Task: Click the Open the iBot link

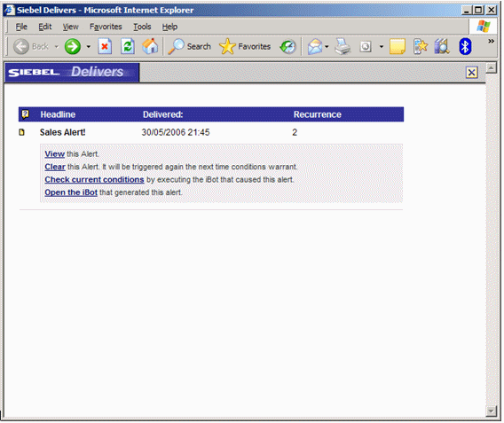Action: tap(71, 192)
